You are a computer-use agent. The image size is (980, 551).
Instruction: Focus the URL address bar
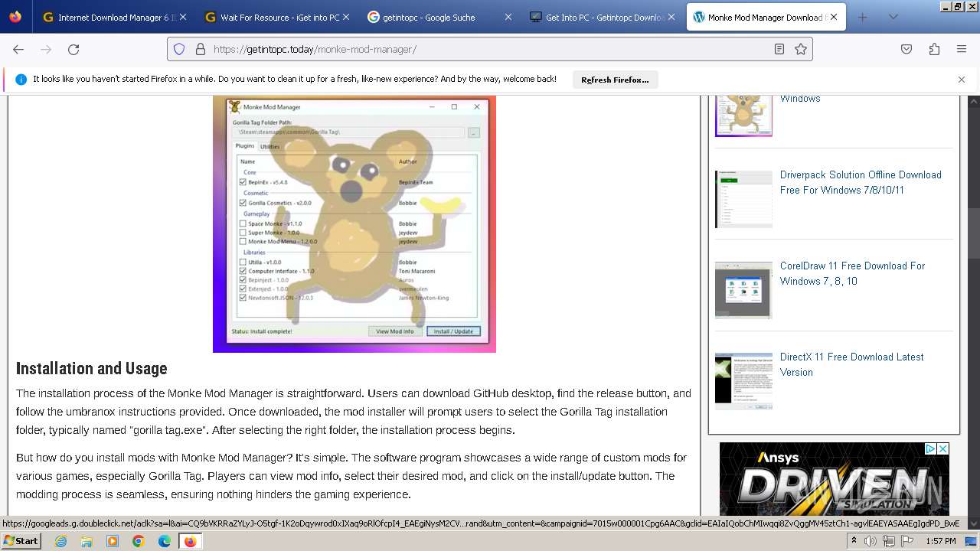click(x=490, y=49)
